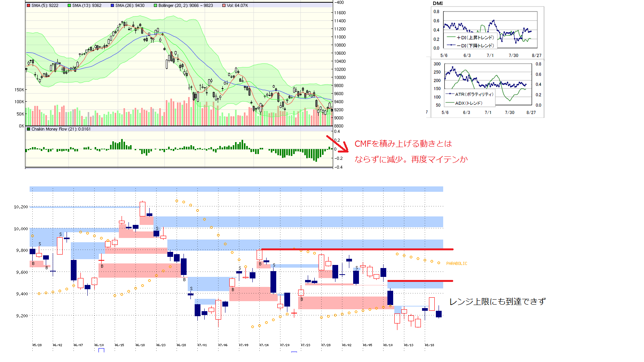Click the green SMA (13) legend swatch
Image resolution: width=644 pixels, height=362 pixels.
[69, 6]
